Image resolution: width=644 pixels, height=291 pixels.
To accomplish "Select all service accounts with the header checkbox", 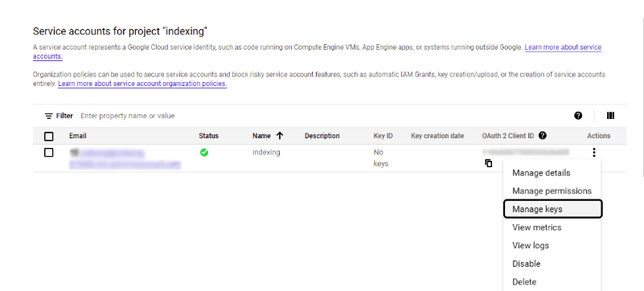I will 48,136.
